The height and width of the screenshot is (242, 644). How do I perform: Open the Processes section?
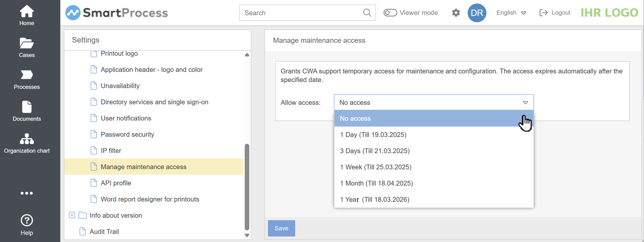(x=27, y=79)
